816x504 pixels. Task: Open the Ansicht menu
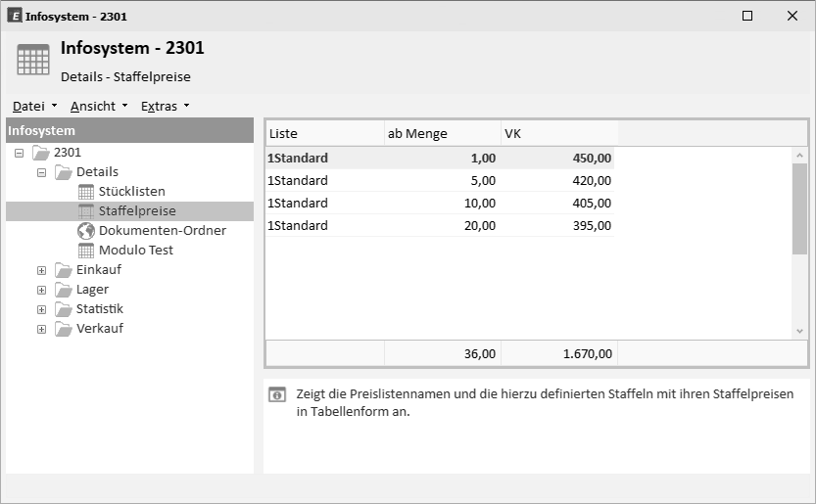[99, 106]
